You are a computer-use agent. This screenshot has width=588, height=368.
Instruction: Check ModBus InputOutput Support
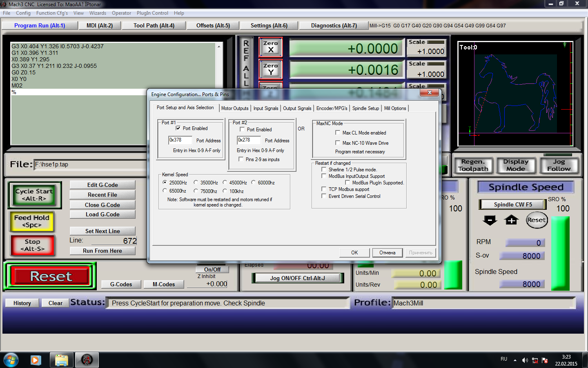tap(324, 176)
